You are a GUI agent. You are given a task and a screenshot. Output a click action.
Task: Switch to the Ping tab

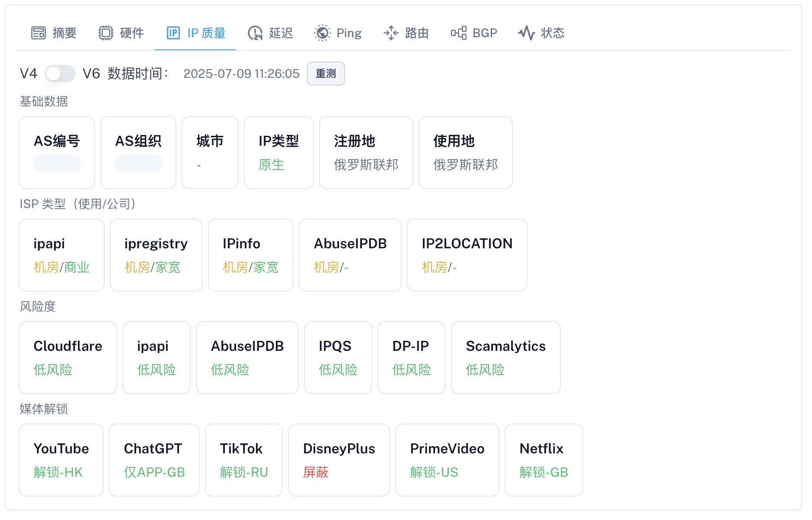(338, 32)
